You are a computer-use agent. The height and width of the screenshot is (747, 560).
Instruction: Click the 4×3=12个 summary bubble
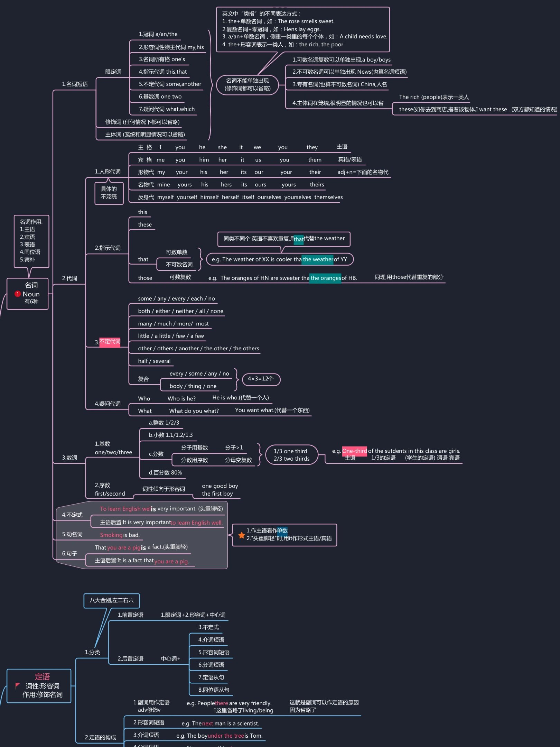point(261,379)
